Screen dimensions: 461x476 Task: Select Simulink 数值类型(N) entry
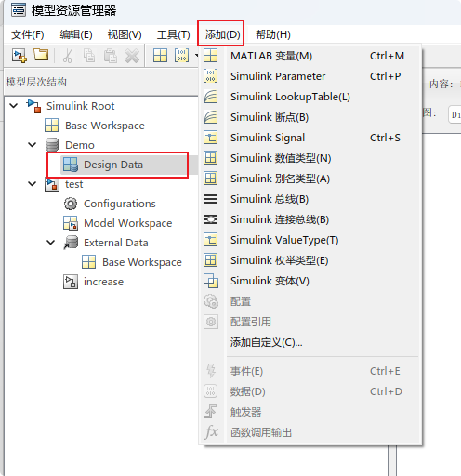pyautogui.click(x=310, y=158)
